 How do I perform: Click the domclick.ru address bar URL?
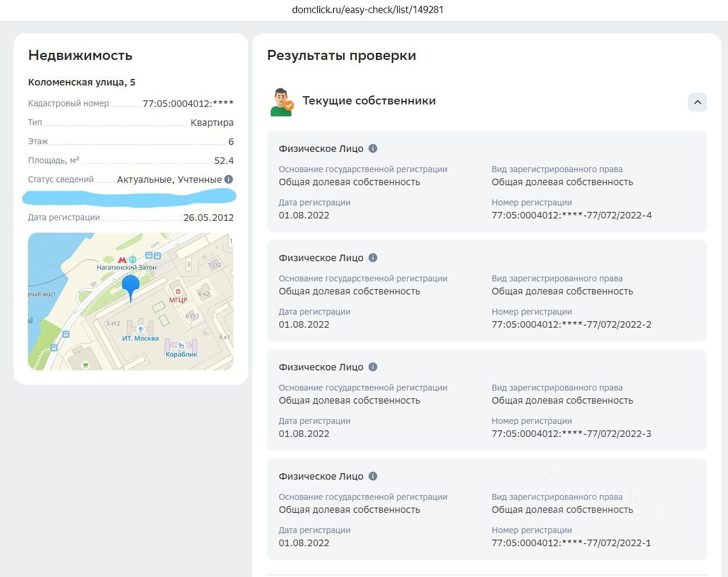pos(368,10)
